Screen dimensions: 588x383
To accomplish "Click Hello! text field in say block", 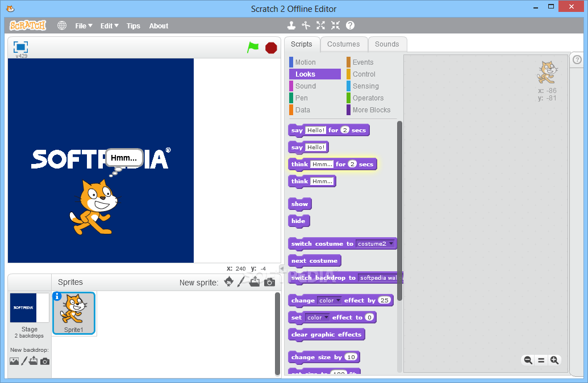I will (316, 147).
